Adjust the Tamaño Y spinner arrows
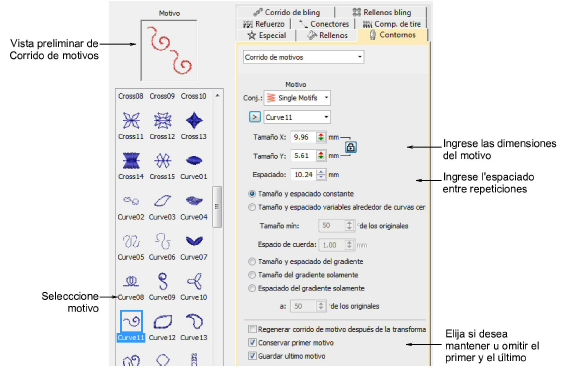The image size is (562, 368). coord(321,156)
